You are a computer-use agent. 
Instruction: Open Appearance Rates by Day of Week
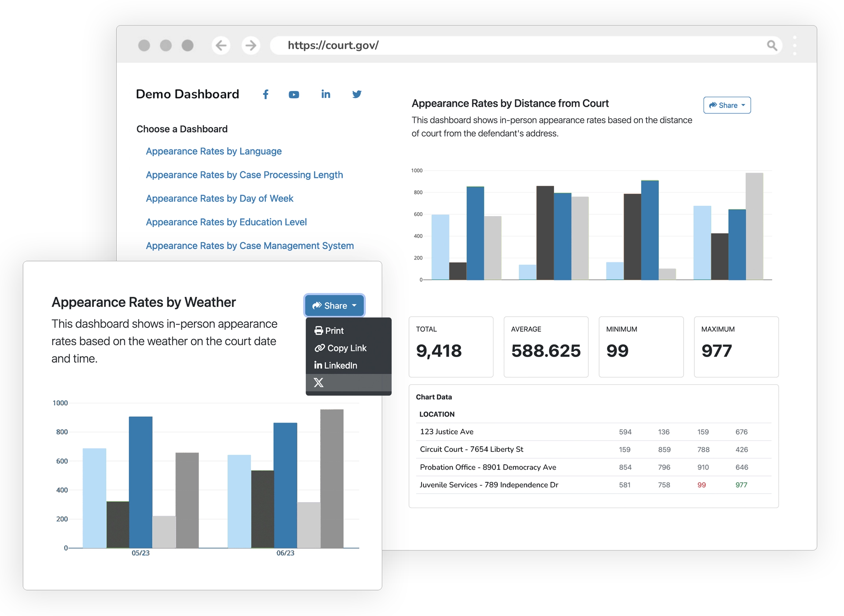point(219,199)
